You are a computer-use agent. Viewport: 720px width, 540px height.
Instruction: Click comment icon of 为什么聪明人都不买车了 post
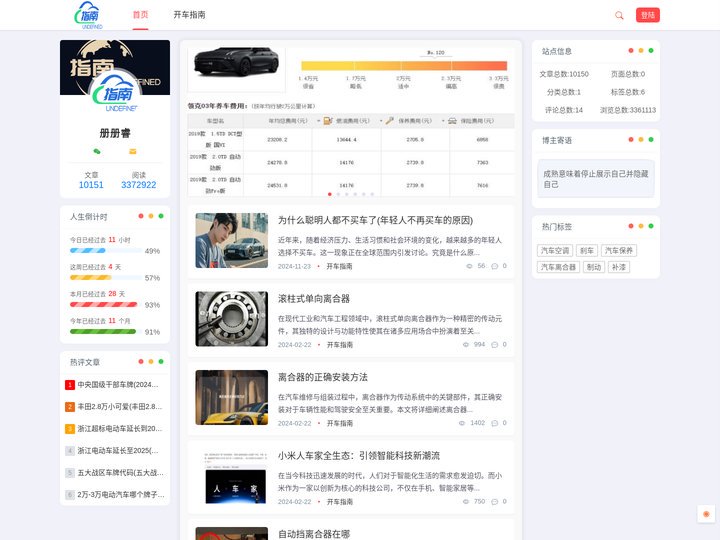(x=495, y=266)
